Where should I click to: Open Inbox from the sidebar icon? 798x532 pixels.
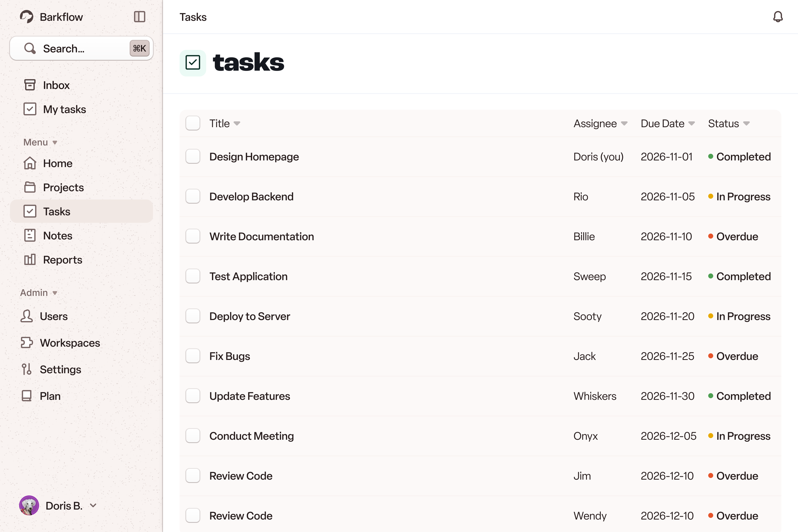pos(30,85)
